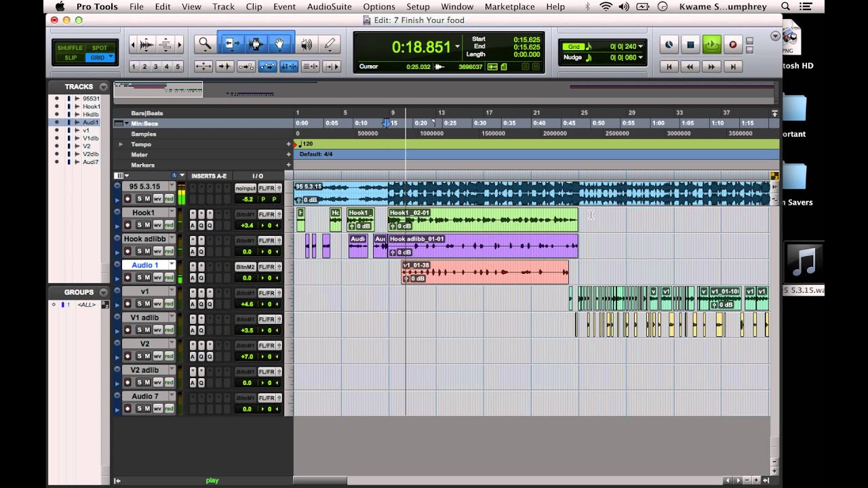Click the Stop transport button
Screen dimensions: 868x488
pyautogui.click(x=690, y=45)
